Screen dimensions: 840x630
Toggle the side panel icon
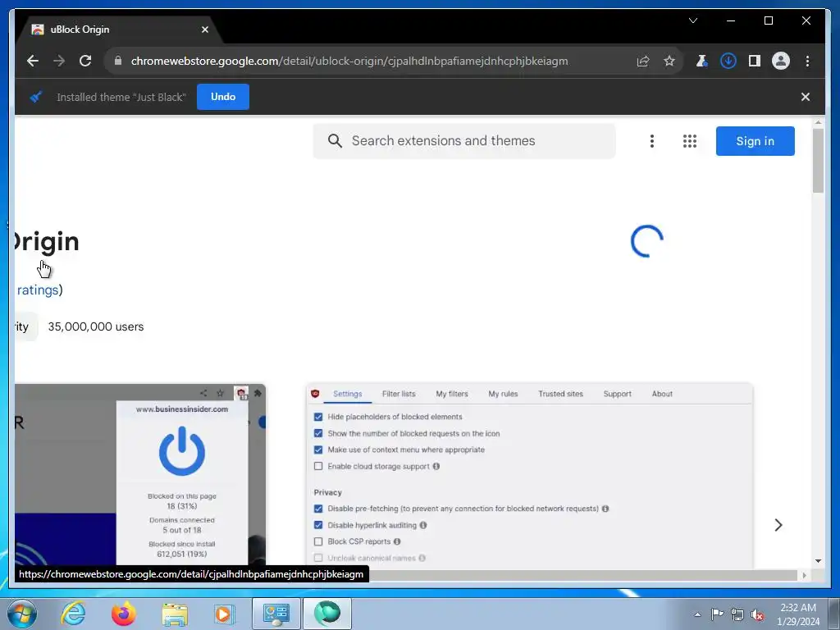coord(755,61)
